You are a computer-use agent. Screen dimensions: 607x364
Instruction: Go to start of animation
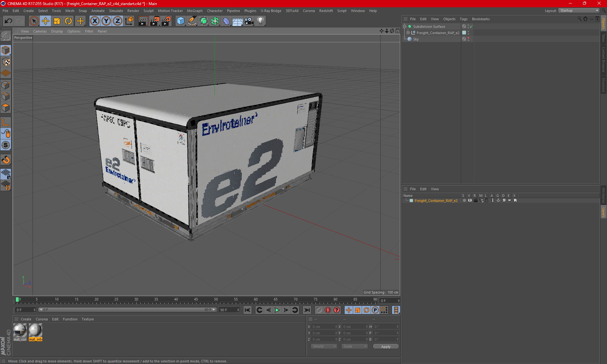pos(248,310)
